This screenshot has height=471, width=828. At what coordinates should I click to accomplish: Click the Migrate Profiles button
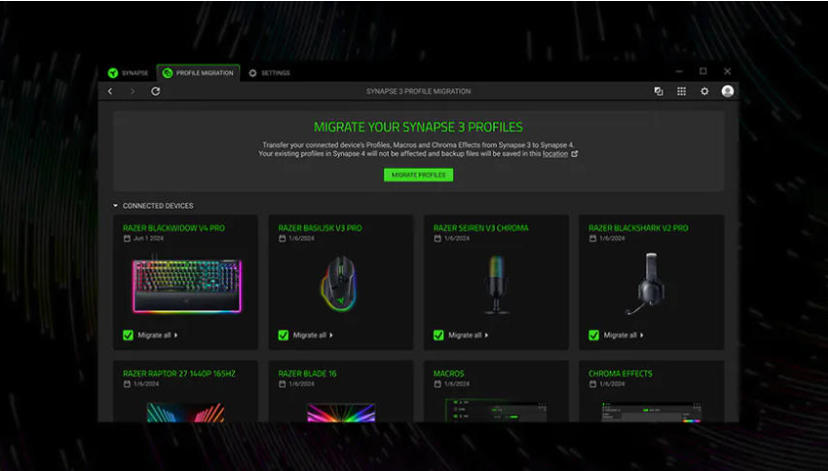pyautogui.click(x=418, y=175)
